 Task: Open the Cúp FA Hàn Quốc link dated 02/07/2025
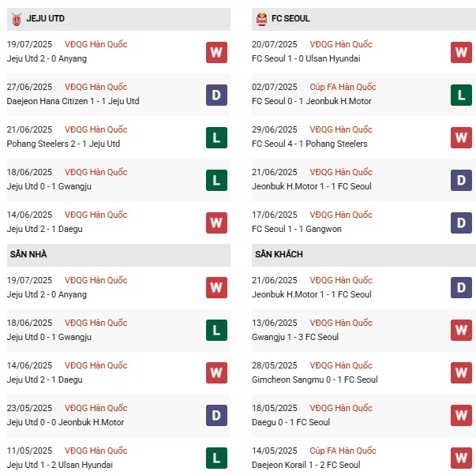343,87
